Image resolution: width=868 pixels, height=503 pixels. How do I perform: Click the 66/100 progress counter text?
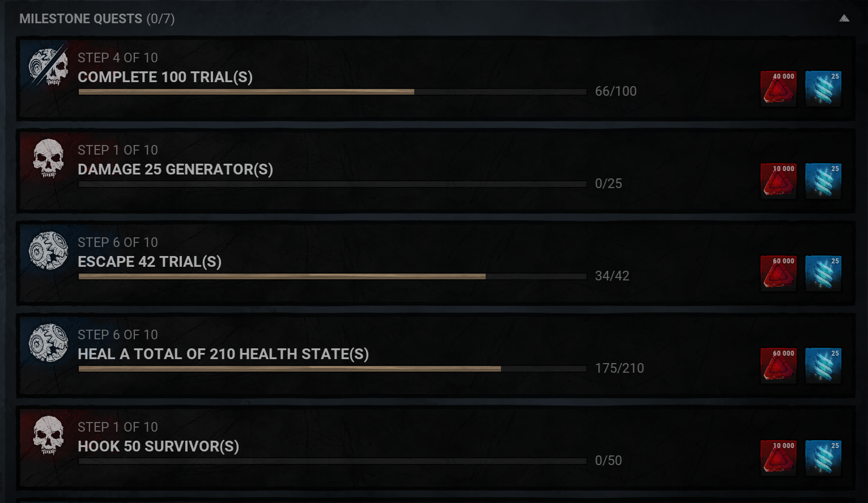coord(615,91)
